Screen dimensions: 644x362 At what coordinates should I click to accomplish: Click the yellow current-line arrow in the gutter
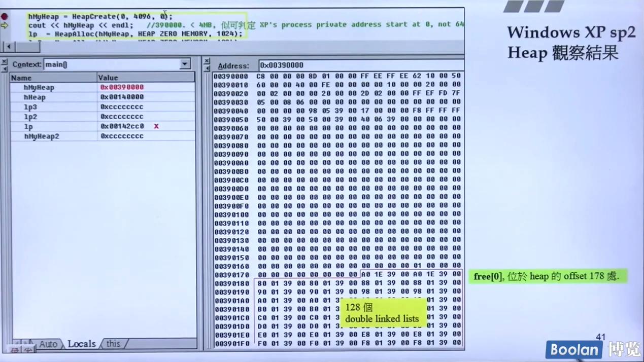[5, 25]
